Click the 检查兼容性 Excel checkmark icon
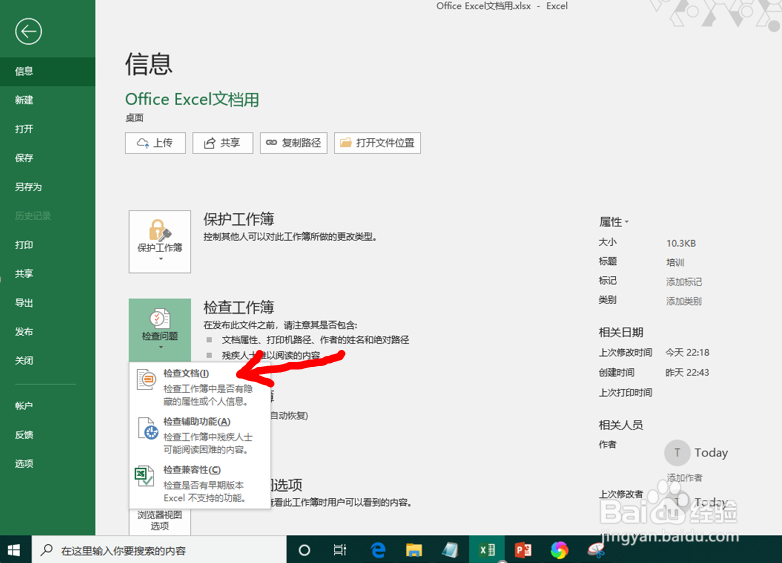This screenshot has width=782, height=563. click(x=144, y=476)
